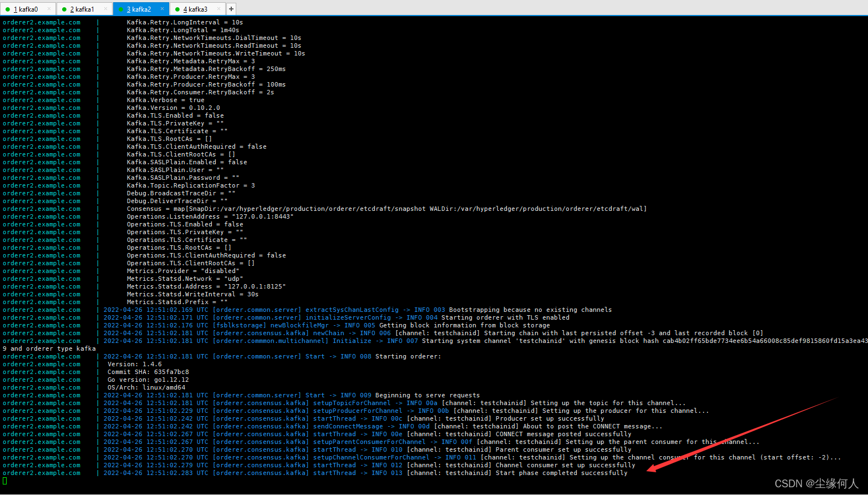Click 'Operations.TLS.RootCAs = []' text
Screen dimensions: 868x495
click(x=179, y=247)
